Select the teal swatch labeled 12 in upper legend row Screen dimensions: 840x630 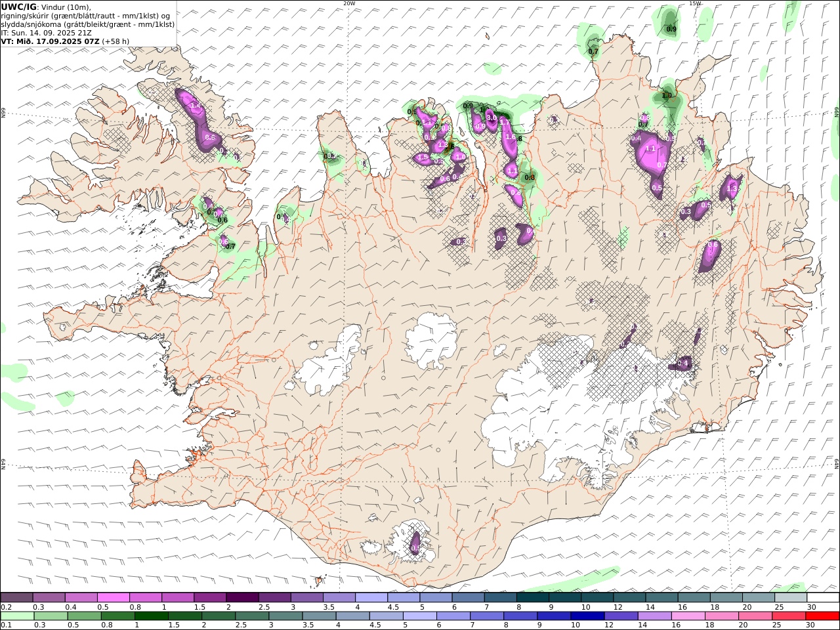629,597
